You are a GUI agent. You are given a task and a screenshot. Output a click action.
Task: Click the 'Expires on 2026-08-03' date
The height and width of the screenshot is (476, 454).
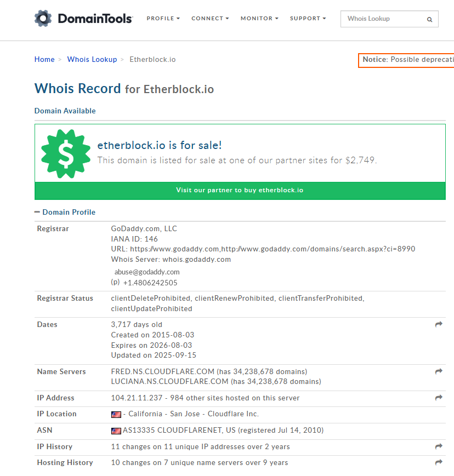(x=152, y=345)
